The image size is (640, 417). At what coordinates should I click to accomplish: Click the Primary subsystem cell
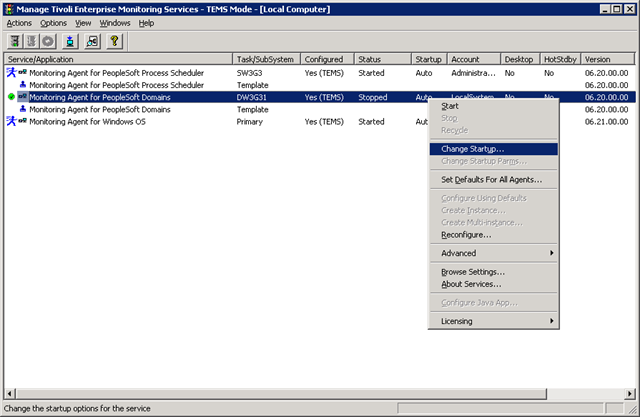click(x=249, y=122)
